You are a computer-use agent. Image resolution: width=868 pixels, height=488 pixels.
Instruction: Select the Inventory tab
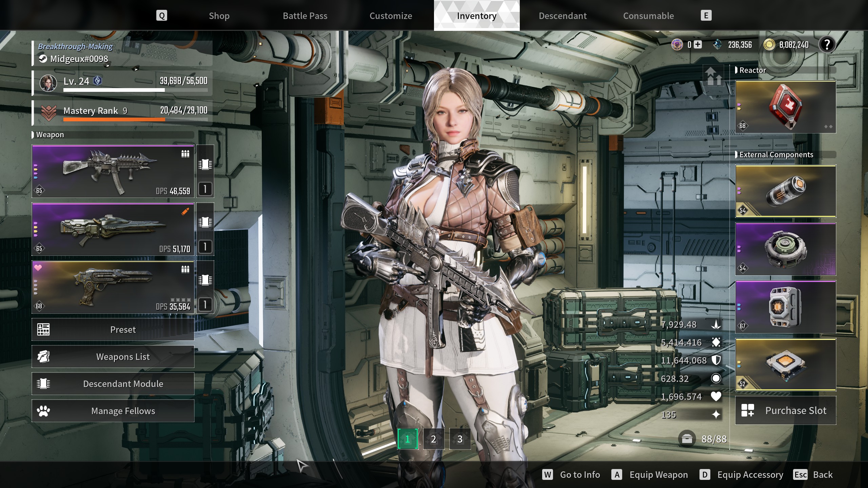[476, 16]
